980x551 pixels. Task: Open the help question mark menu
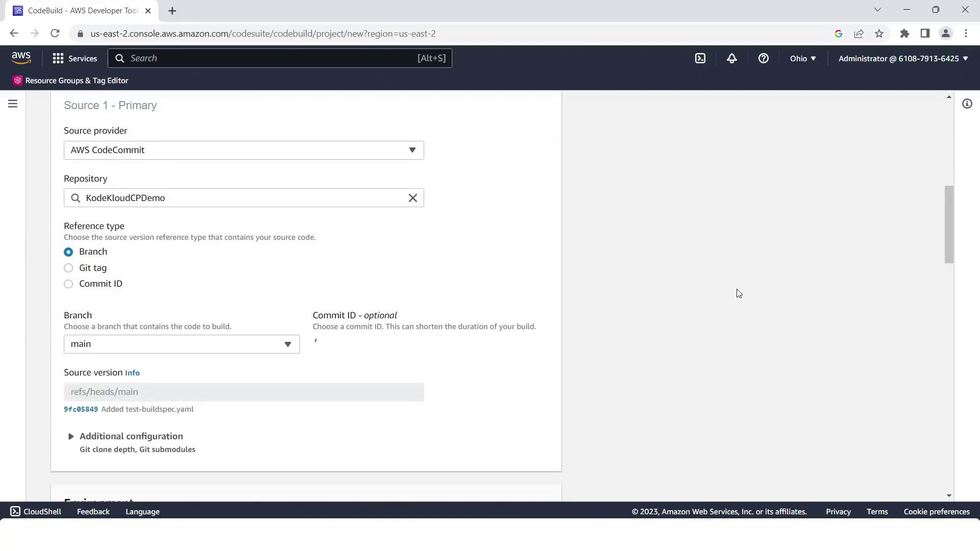pos(763,59)
